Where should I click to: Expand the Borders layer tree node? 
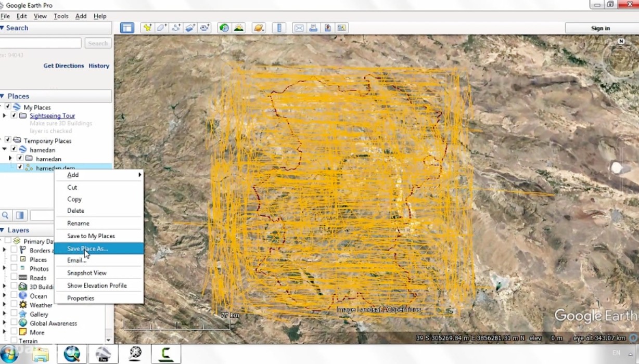point(5,250)
